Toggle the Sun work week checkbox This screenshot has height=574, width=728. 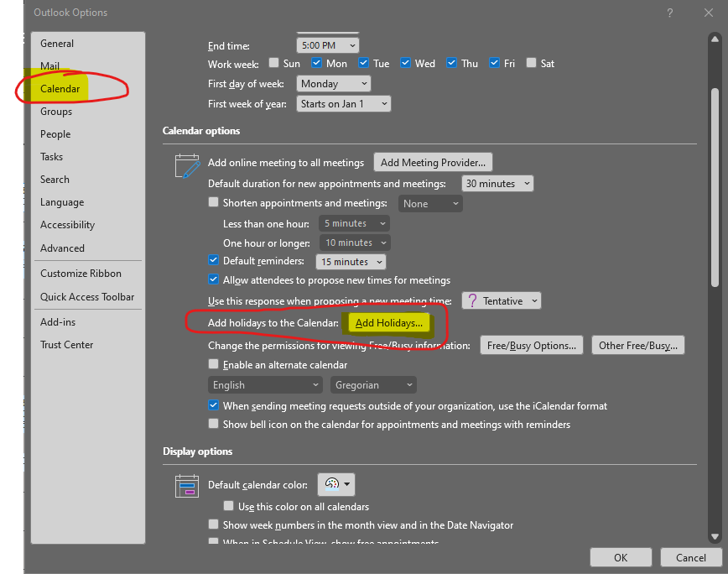(274, 63)
